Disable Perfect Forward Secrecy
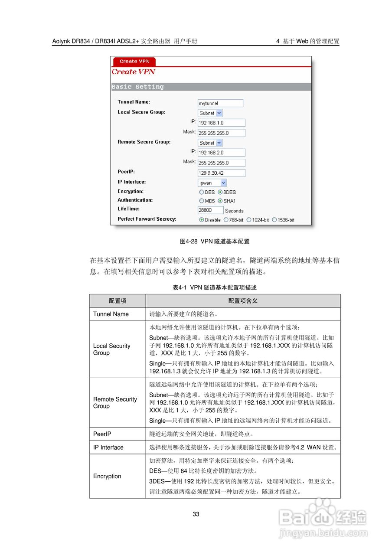392x555 pixels. pos(201,219)
